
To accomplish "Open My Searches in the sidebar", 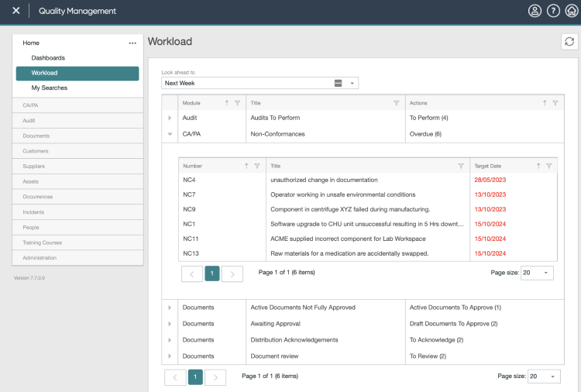I will [x=50, y=88].
